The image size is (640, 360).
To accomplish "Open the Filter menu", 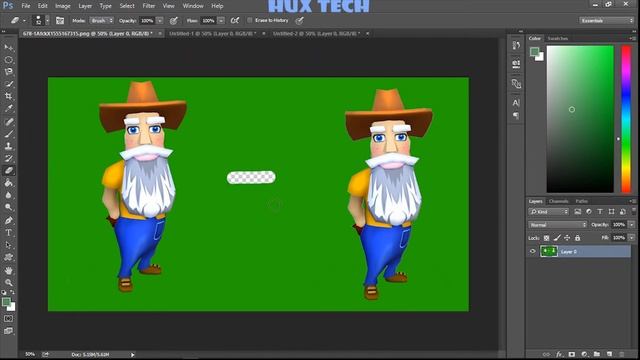I will 149,6.
